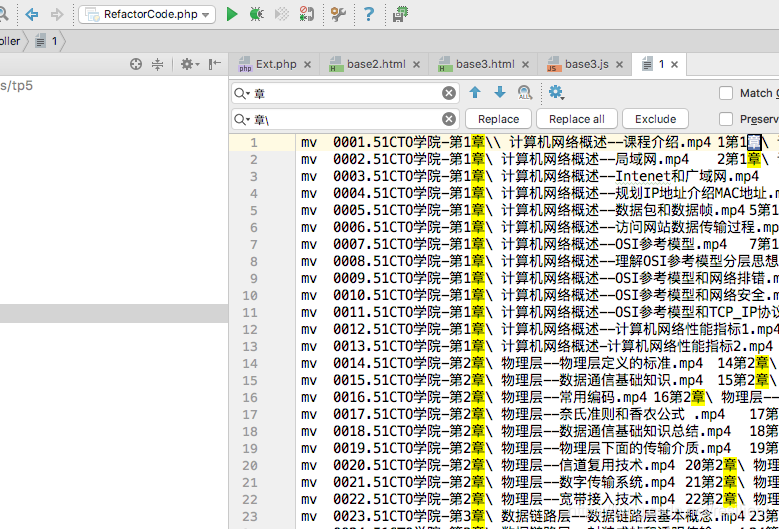The image size is (779, 529).
Task: Click into the search field containing 章
Action: click(x=345, y=93)
